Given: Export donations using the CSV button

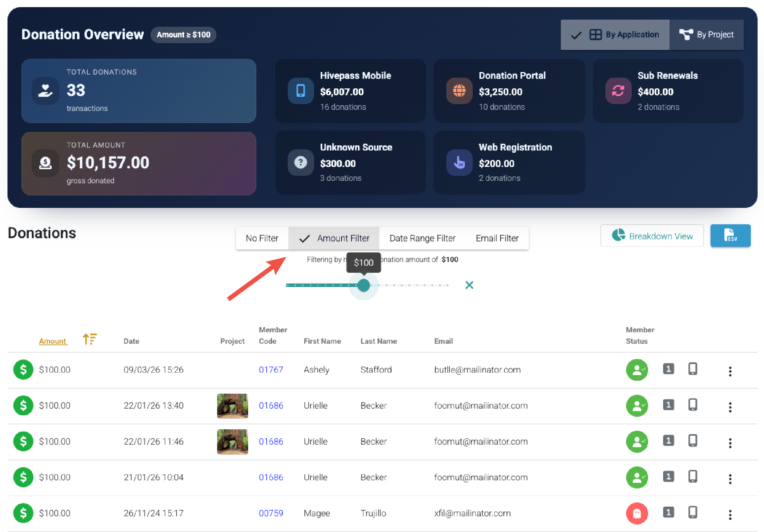Looking at the screenshot, I should (730, 236).
